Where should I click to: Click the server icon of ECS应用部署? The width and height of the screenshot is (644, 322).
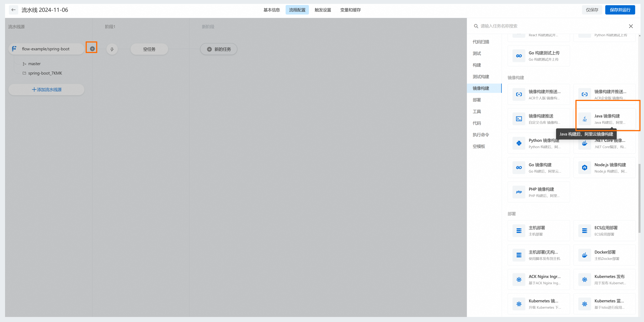(x=585, y=231)
